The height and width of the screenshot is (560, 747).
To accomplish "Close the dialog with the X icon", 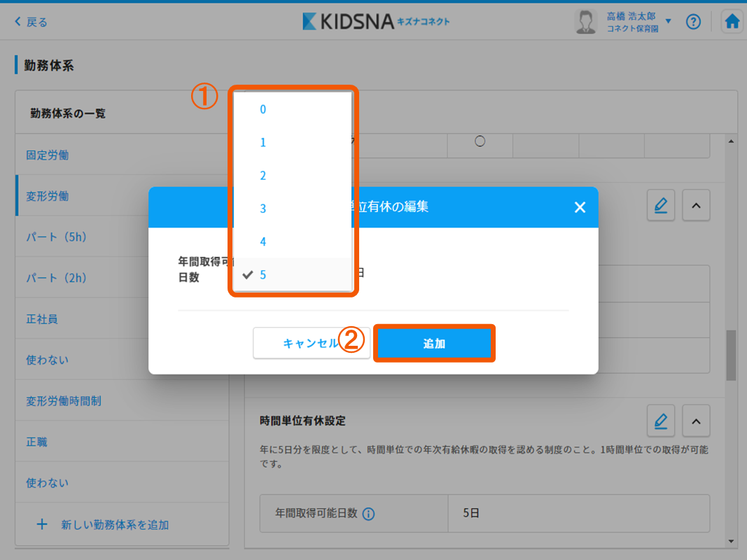I will (x=580, y=207).
